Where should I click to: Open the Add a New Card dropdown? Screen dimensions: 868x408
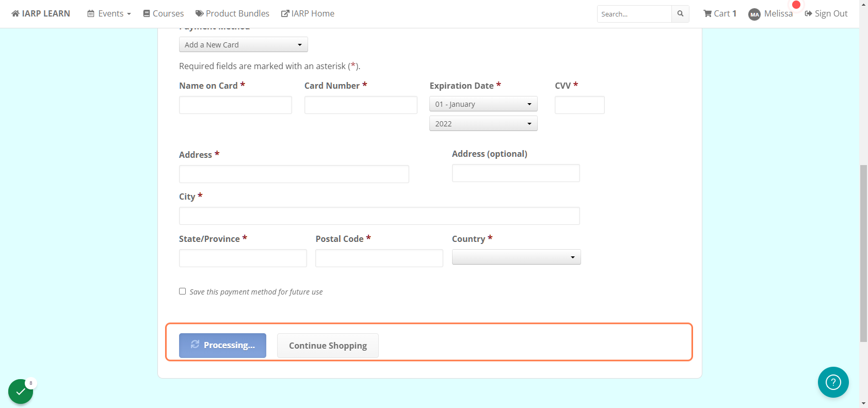[x=244, y=45]
